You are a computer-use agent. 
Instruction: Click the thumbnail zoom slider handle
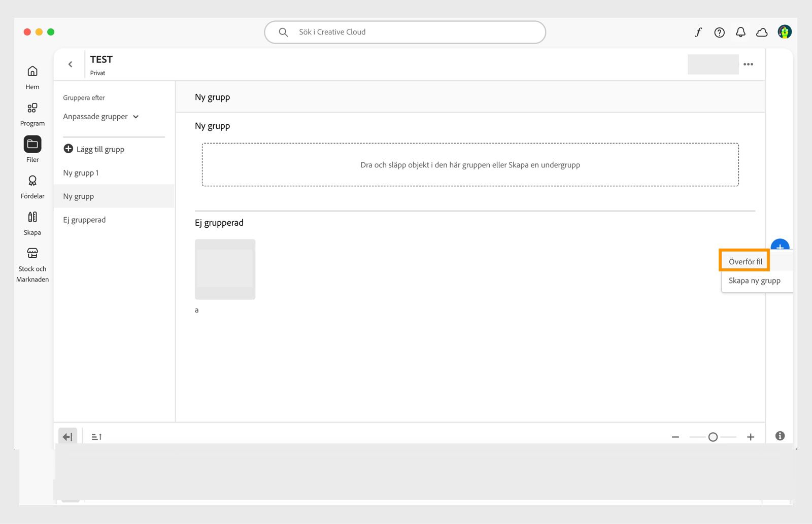coord(713,437)
